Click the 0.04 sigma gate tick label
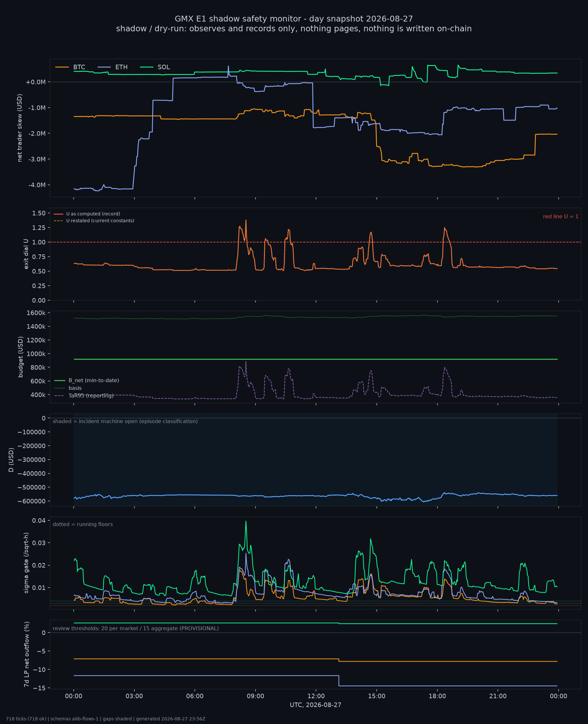This screenshot has width=588, height=724. coord(39,520)
